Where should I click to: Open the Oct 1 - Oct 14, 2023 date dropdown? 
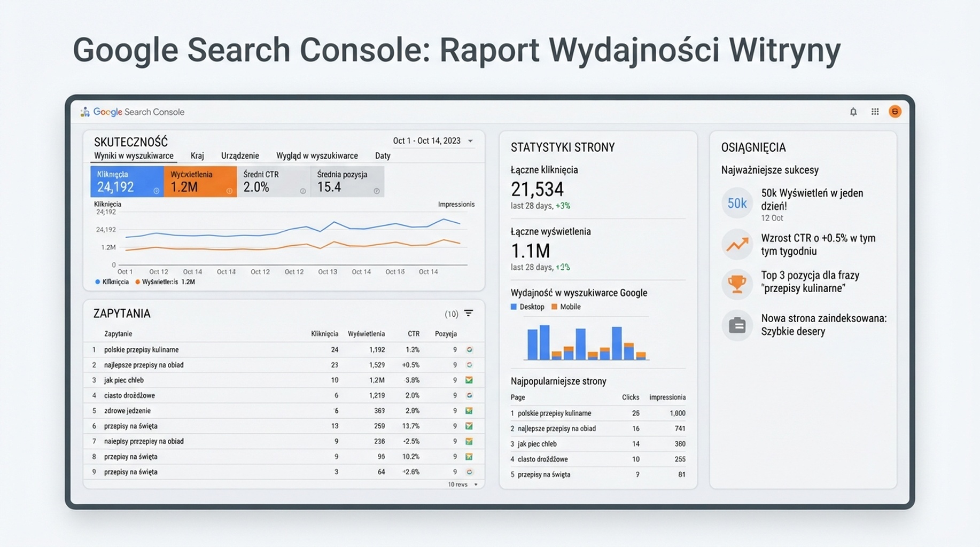tap(433, 141)
